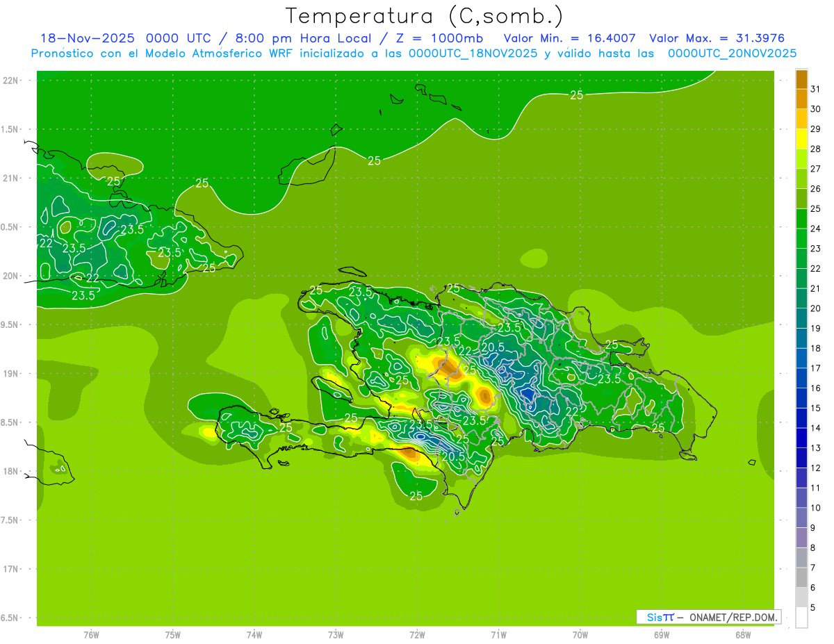
Task: Pick the white swatch at the legend bottom
Action: (x=801, y=618)
